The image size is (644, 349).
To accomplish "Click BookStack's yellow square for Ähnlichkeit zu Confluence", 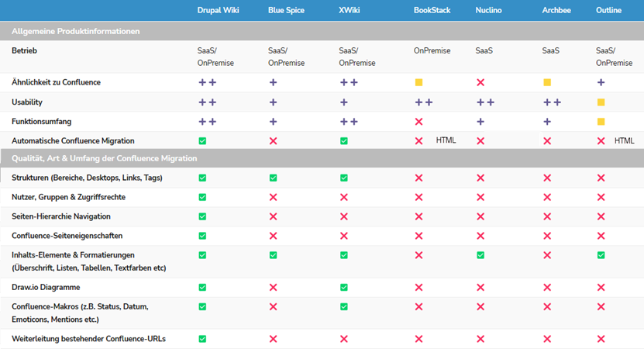I will click(418, 82).
